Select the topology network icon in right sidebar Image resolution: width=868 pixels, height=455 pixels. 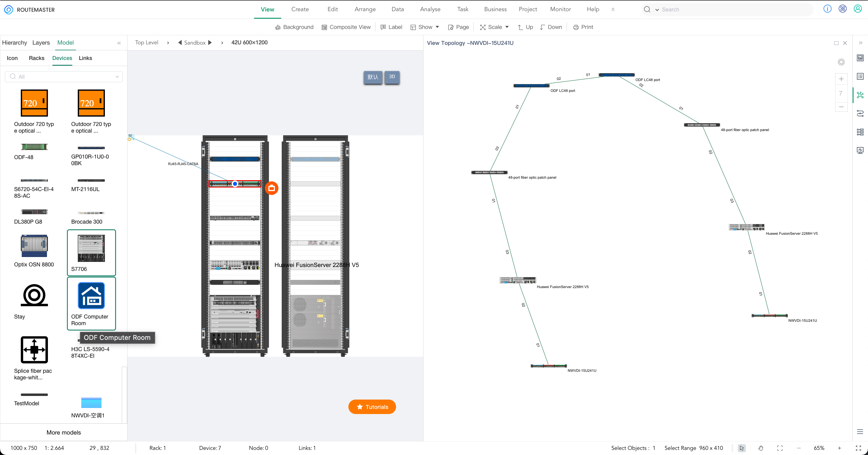(860, 95)
